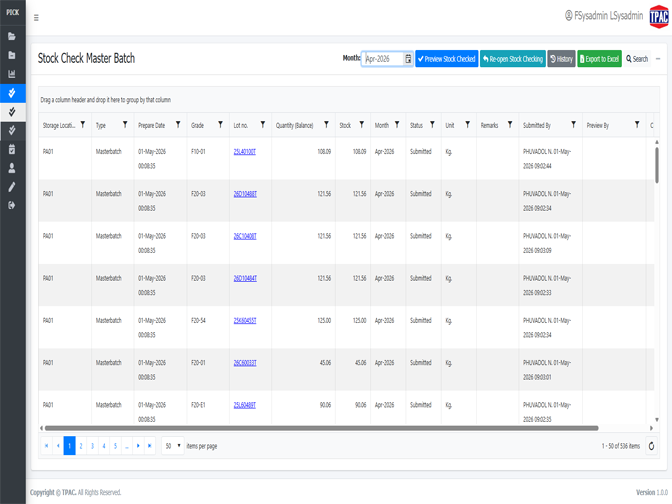This screenshot has height=504, width=672.
Task: Filter the Submitted By column
Action: click(x=573, y=125)
